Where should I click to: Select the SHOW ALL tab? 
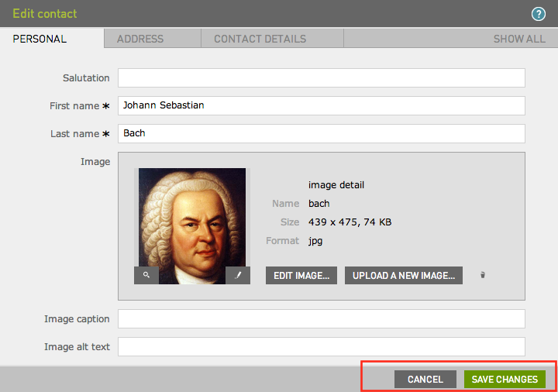[x=518, y=39]
